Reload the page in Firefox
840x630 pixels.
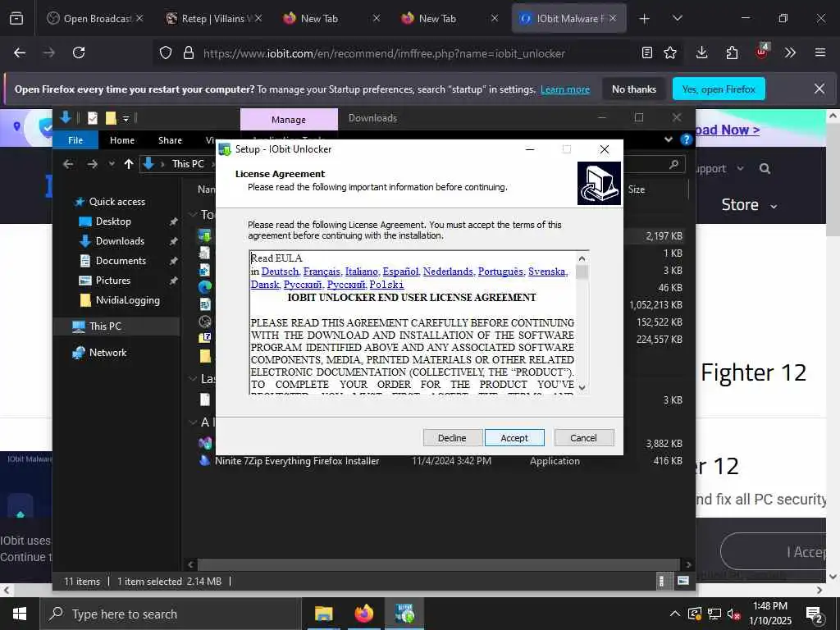(x=79, y=52)
